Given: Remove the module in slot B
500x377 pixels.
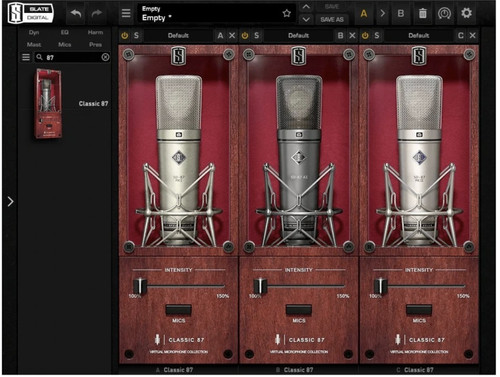Looking at the screenshot, I should click(352, 35).
